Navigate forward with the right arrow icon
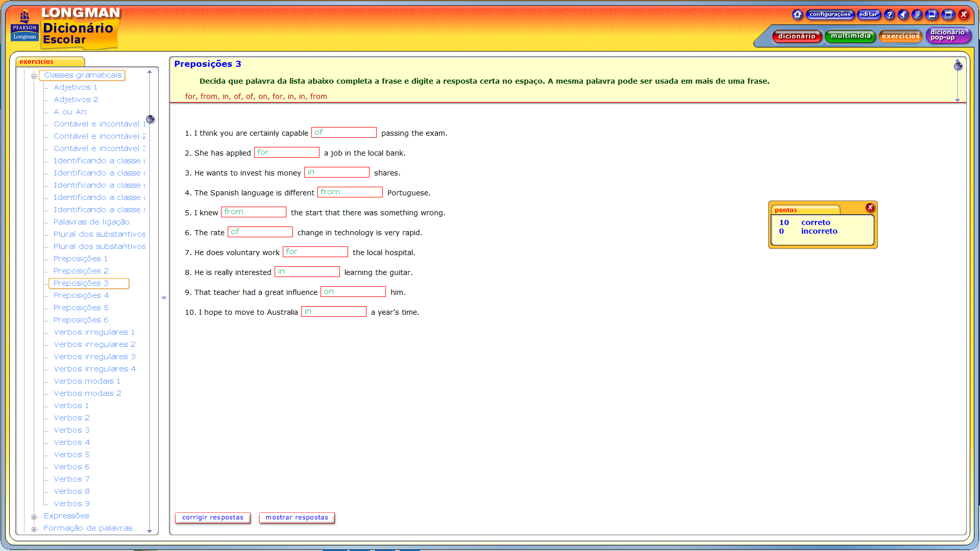 [917, 15]
